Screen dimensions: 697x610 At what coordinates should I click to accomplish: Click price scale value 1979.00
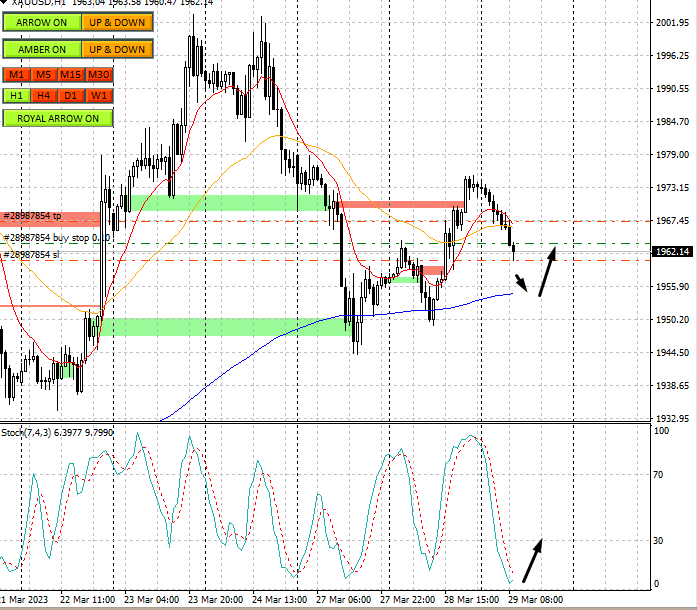pyautogui.click(x=672, y=154)
